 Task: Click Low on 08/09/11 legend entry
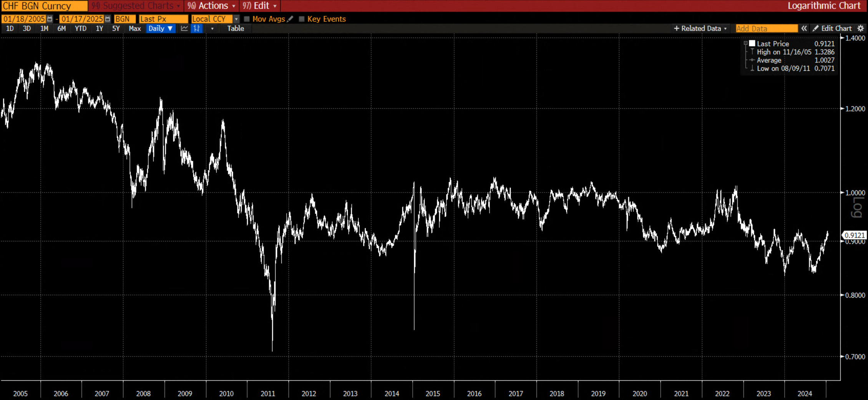coord(783,68)
